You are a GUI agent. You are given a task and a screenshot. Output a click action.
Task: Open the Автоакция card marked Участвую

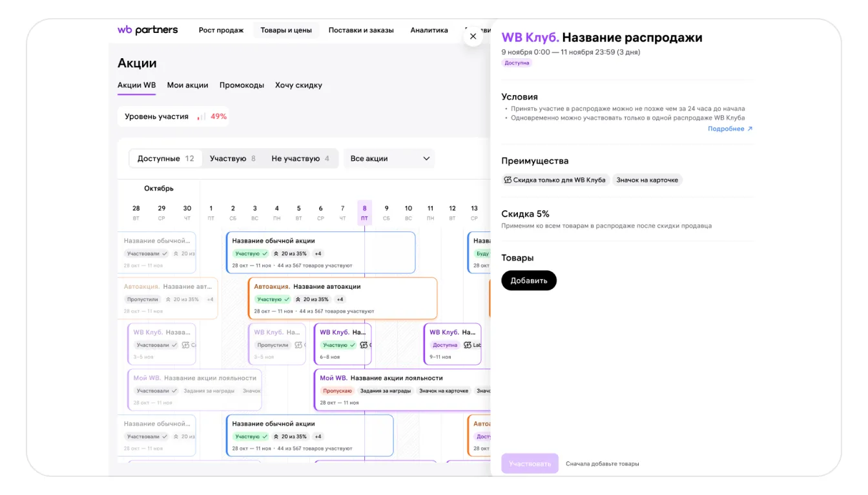point(342,299)
